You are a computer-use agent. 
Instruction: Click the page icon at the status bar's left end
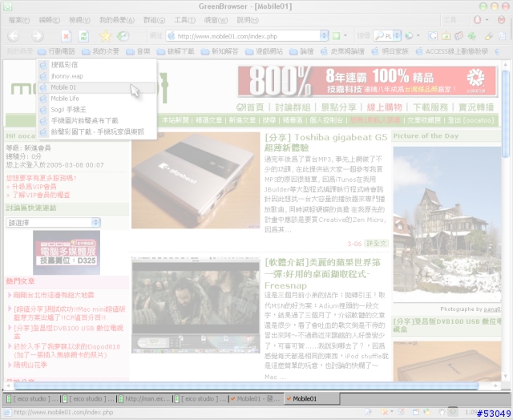tap(7, 412)
